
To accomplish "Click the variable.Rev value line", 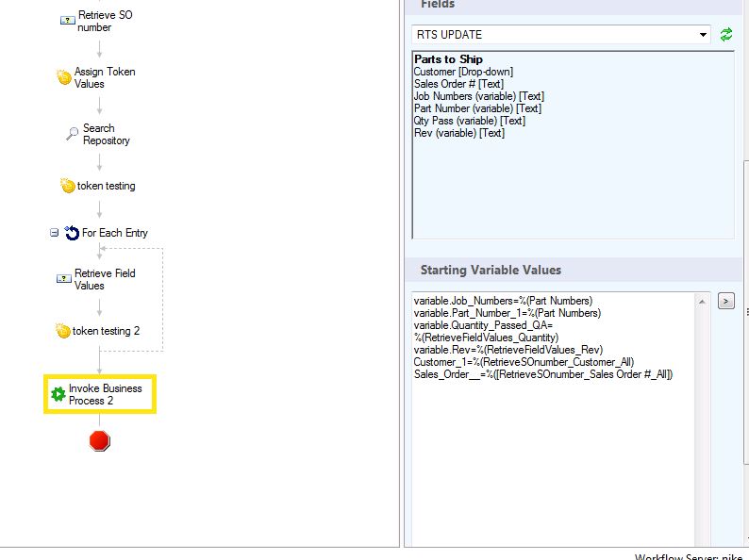I will click(x=508, y=350).
